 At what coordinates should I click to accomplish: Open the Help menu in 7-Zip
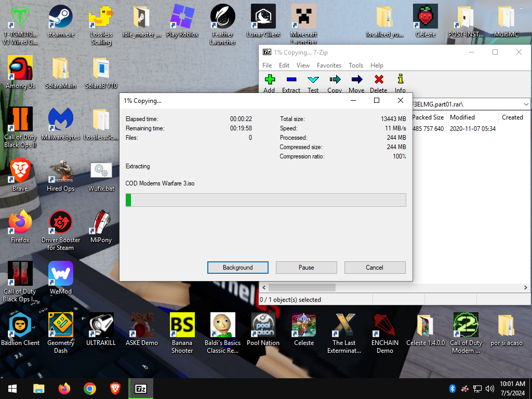377,65
